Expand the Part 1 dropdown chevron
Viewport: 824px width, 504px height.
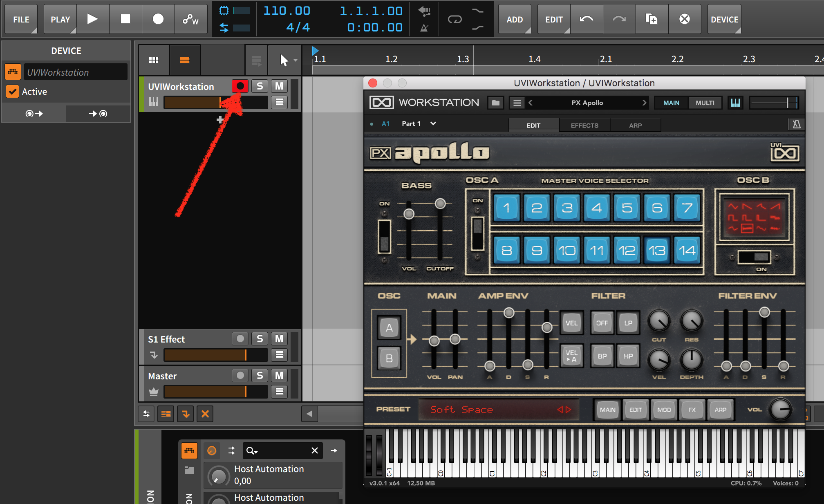[433, 123]
